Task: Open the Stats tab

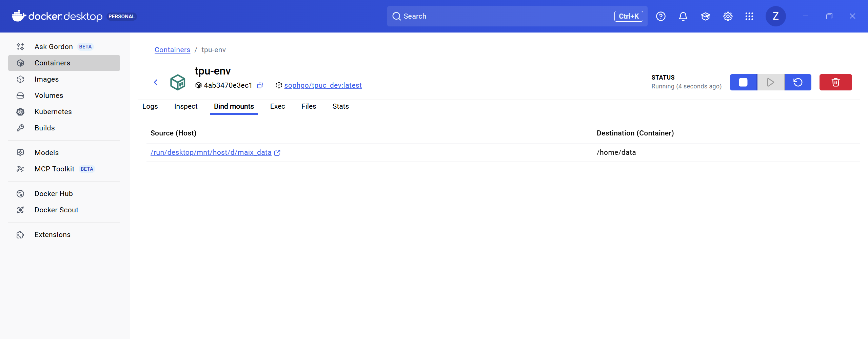Action: pyautogui.click(x=340, y=106)
